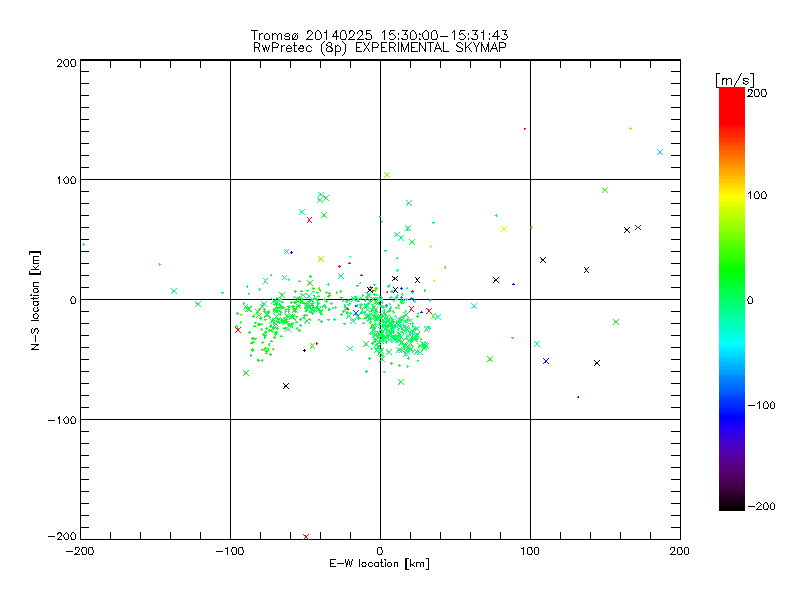Screen dimensions: 800x600
Task: Click the Tromsø date and time title
Action: tap(380, 35)
